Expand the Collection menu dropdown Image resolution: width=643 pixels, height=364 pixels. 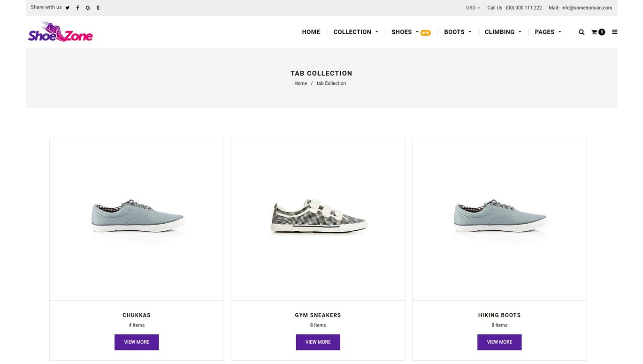click(356, 32)
